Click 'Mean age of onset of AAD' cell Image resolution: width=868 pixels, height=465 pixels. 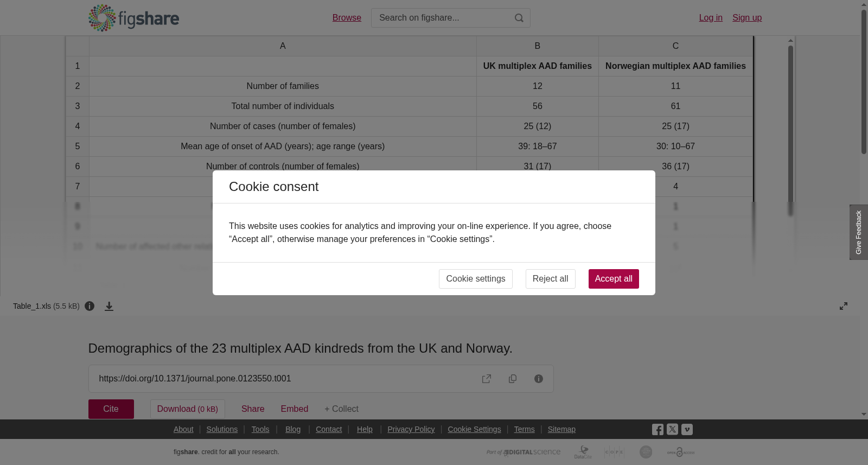coord(283,146)
